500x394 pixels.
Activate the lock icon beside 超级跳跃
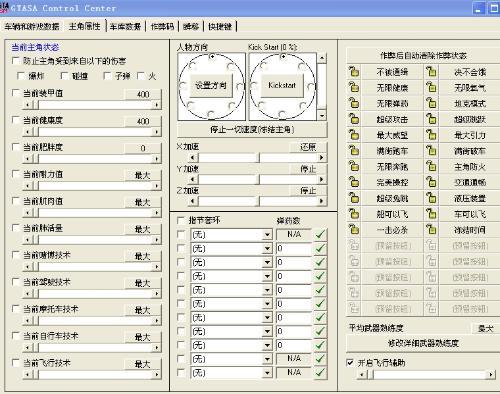tap(431, 119)
